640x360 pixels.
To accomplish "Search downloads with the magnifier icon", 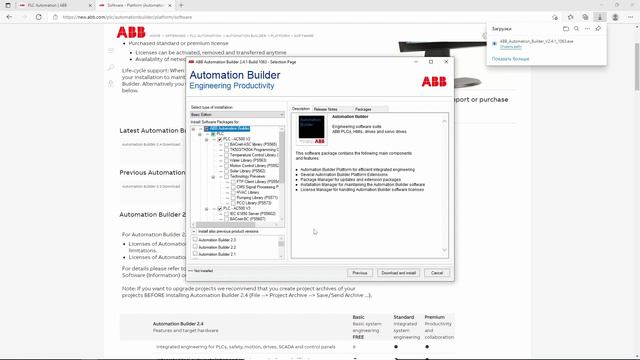I will pyautogui.click(x=576, y=29).
